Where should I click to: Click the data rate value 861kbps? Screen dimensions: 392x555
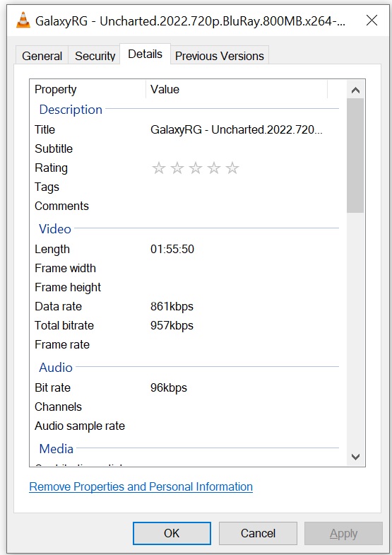(172, 307)
